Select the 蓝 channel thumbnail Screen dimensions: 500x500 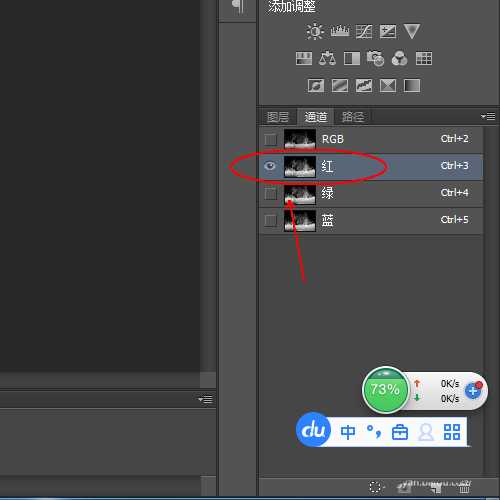(300, 221)
